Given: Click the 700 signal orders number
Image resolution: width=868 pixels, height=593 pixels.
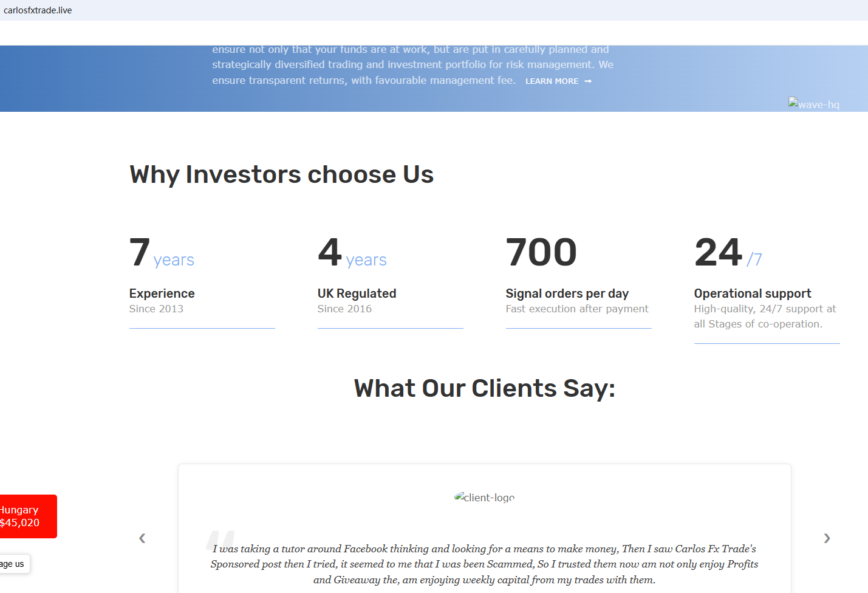Looking at the screenshot, I should pyautogui.click(x=541, y=253).
